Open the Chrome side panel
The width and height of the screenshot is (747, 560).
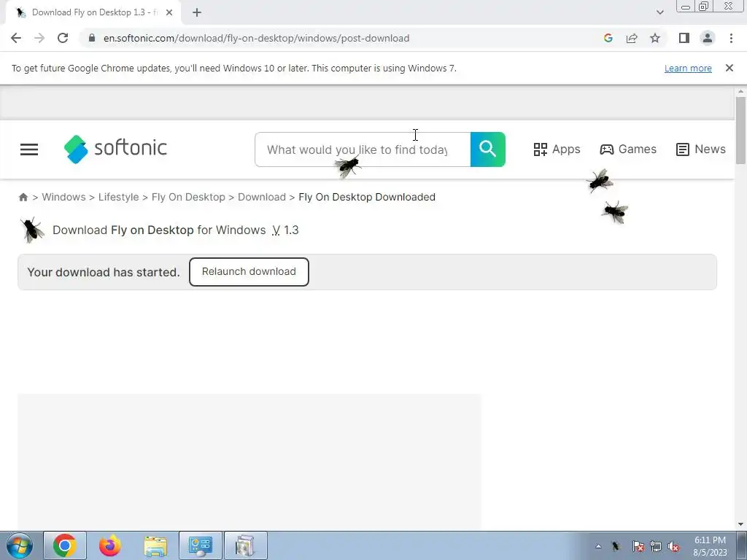[x=684, y=38]
